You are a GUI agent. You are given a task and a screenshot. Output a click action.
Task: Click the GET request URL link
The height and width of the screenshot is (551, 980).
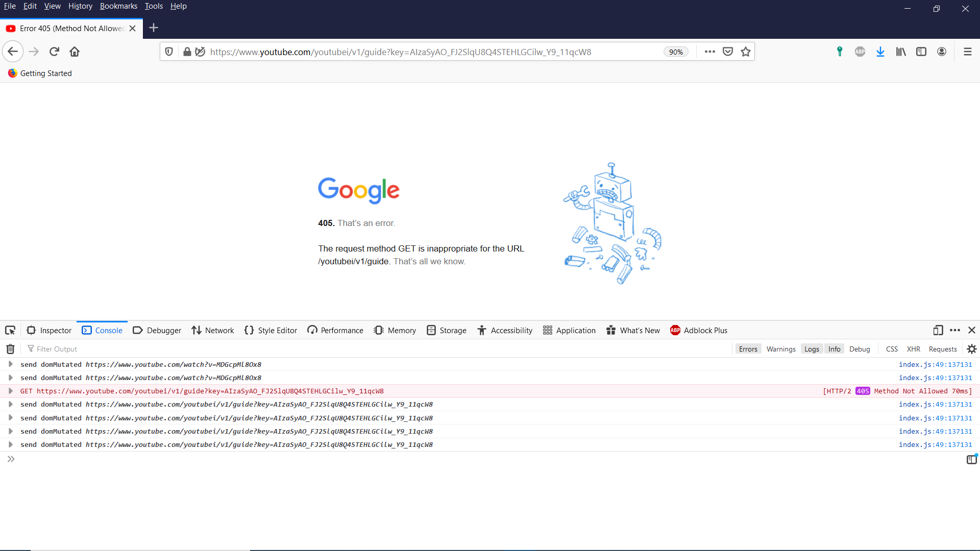[x=210, y=391]
